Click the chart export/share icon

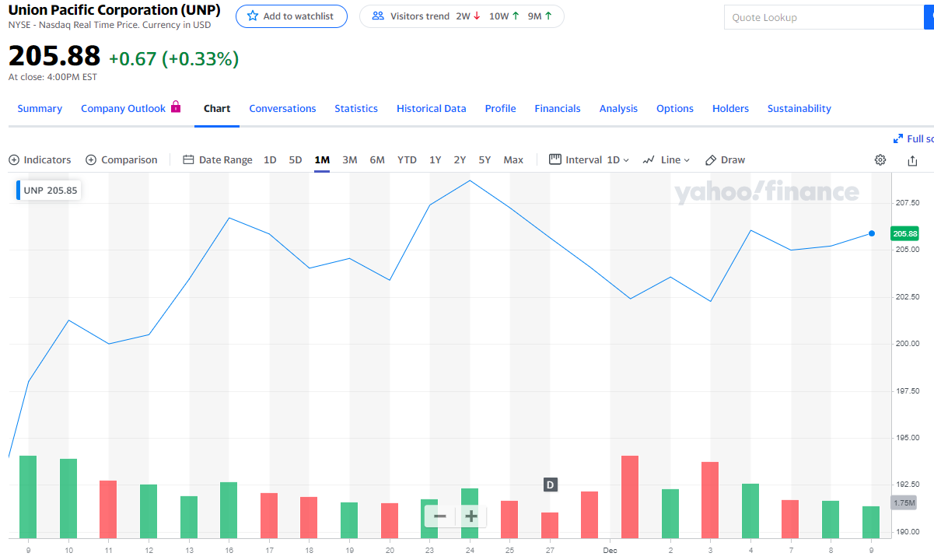pyautogui.click(x=911, y=159)
